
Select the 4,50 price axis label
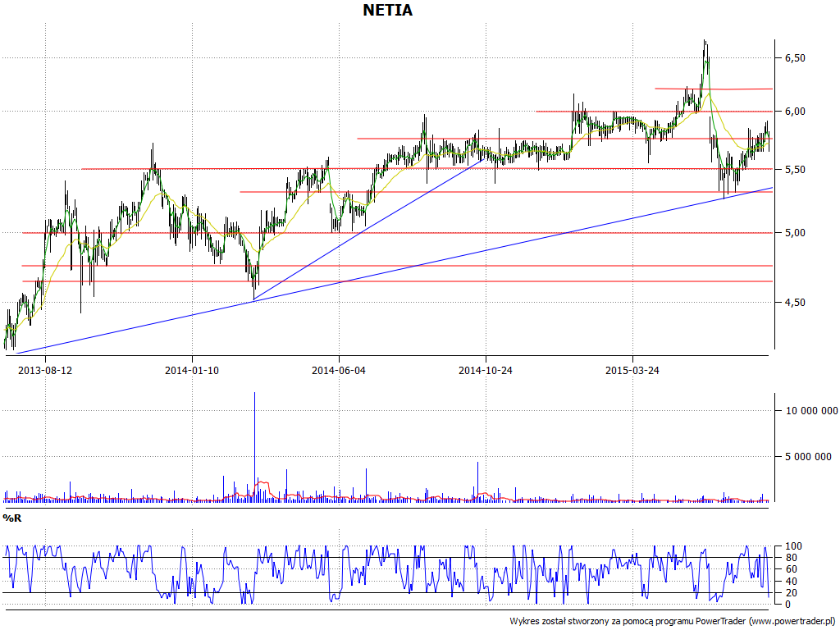(x=795, y=303)
